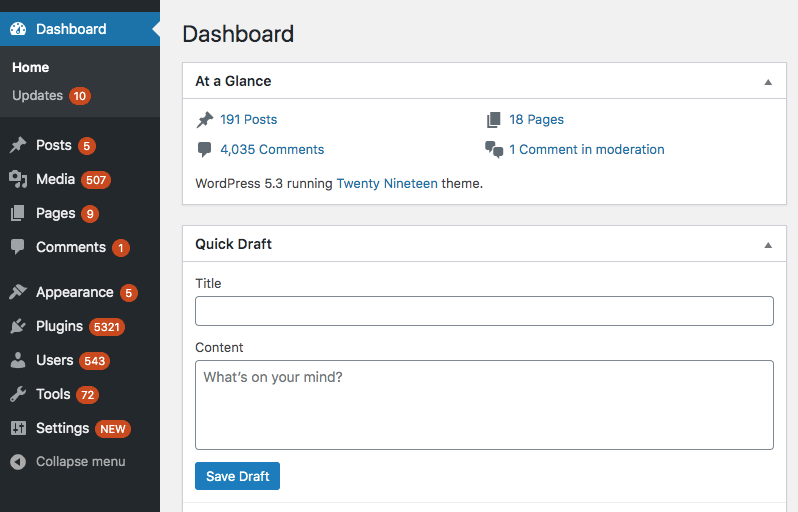Collapse the sidebar menu
Viewport: 798px width, 512px height.
[68, 462]
